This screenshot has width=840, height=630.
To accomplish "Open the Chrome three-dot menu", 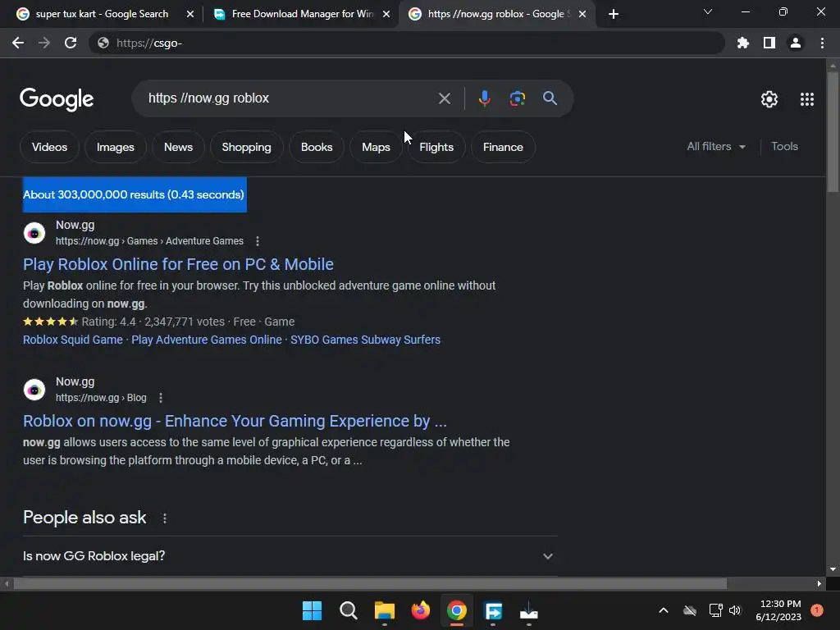I will coord(822,43).
